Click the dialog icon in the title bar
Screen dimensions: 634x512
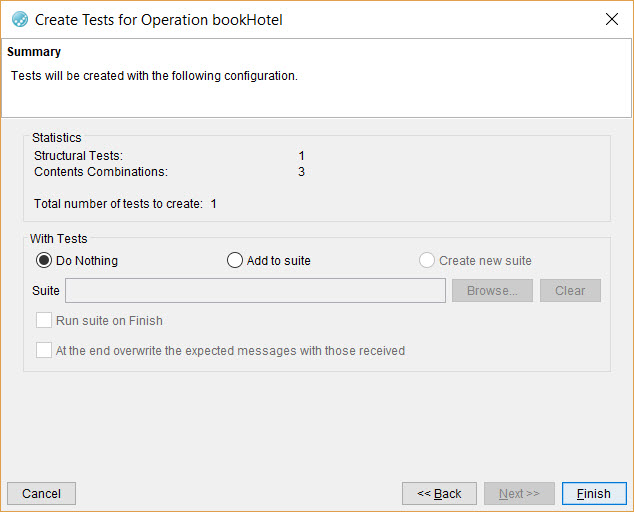click(x=19, y=19)
